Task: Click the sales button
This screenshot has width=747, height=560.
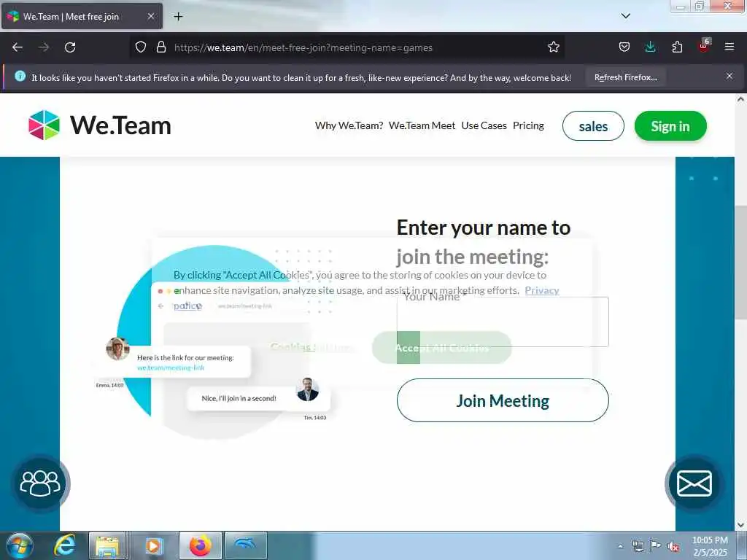Action: pos(593,126)
